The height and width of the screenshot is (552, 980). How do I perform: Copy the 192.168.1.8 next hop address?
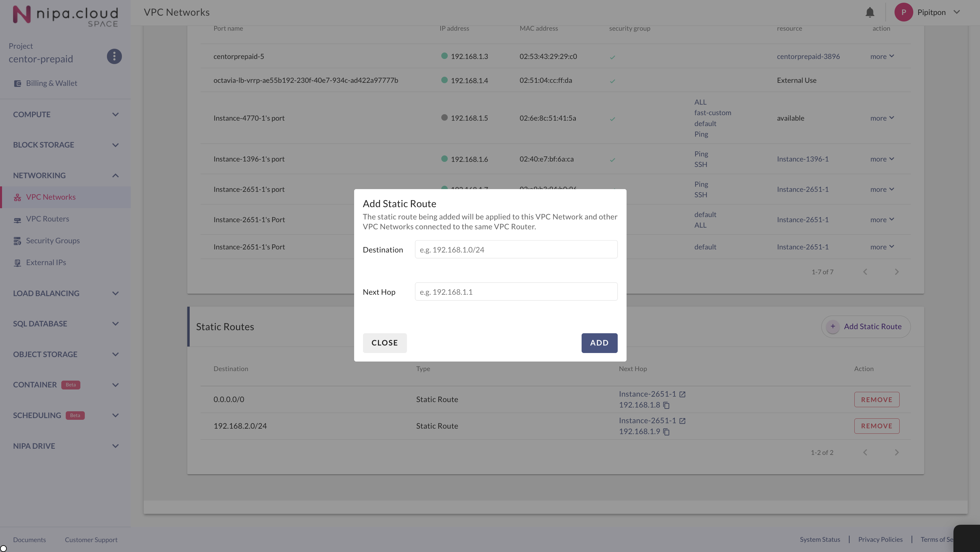(666, 405)
